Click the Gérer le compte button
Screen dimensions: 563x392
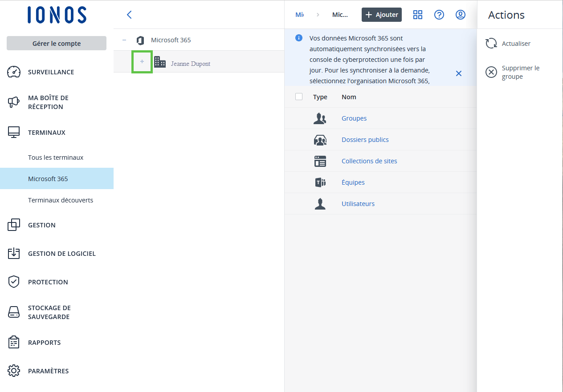coord(57,43)
